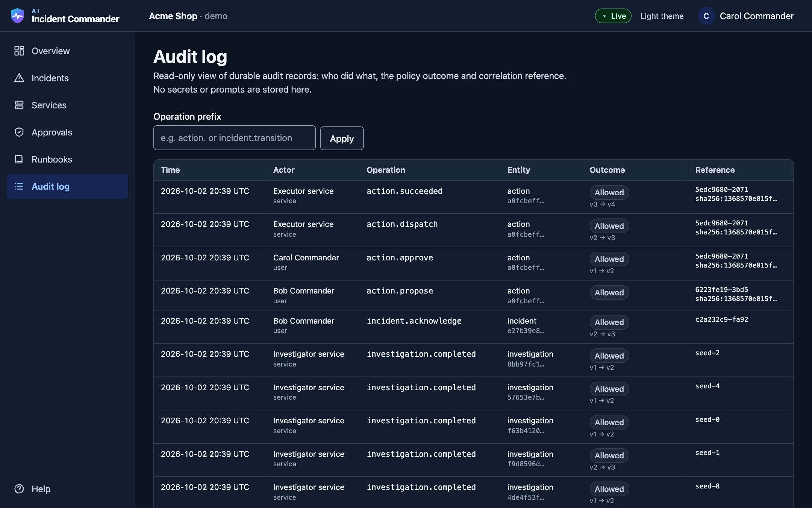Image resolution: width=812 pixels, height=508 pixels.
Task: Click the Actor column header
Action: tap(284, 170)
